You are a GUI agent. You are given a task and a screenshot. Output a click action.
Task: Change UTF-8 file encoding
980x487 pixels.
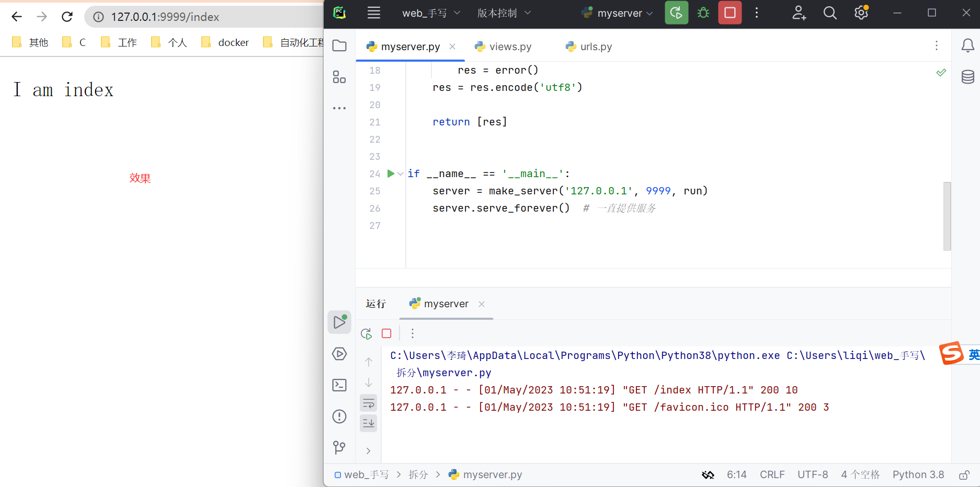coord(813,474)
